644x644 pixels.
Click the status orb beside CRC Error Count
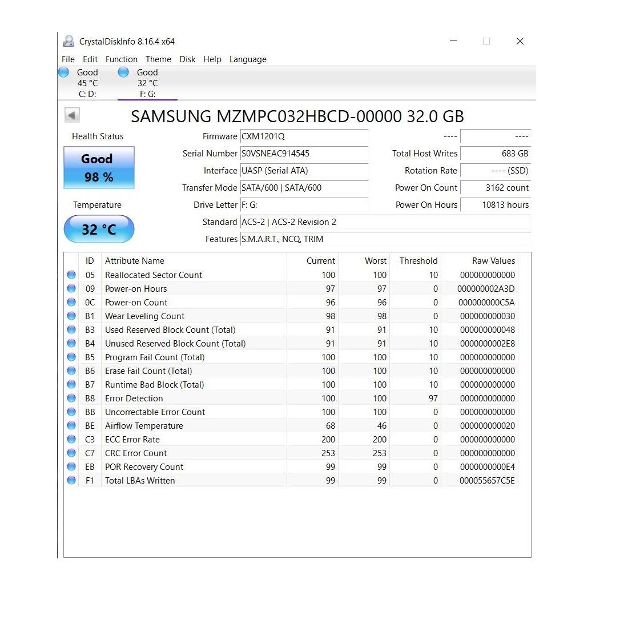tap(71, 453)
